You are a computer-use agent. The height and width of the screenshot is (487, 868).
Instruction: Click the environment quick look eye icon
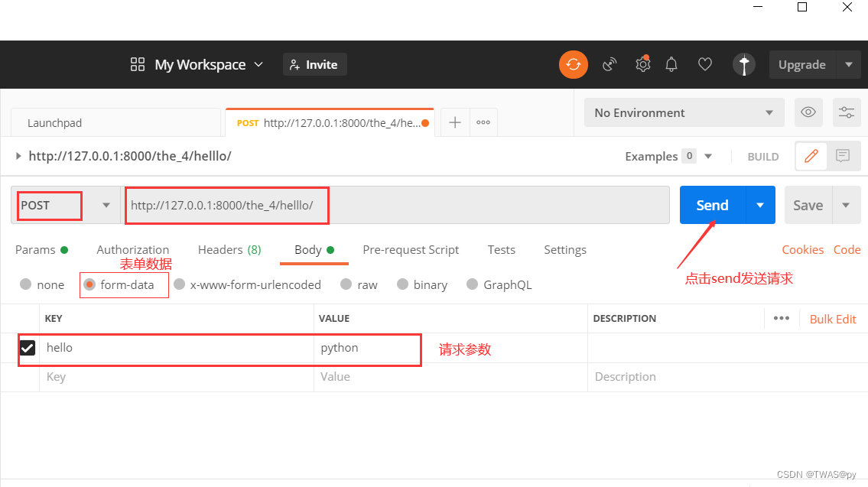pos(808,112)
